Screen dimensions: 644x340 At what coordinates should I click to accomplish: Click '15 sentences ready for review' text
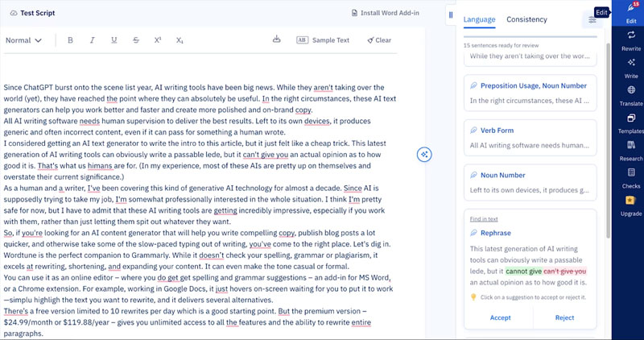tap(501, 46)
